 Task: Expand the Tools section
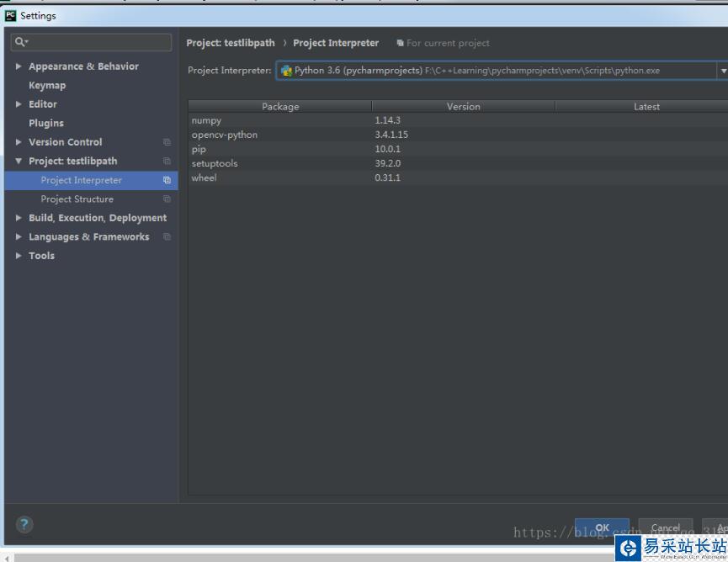tap(19, 256)
